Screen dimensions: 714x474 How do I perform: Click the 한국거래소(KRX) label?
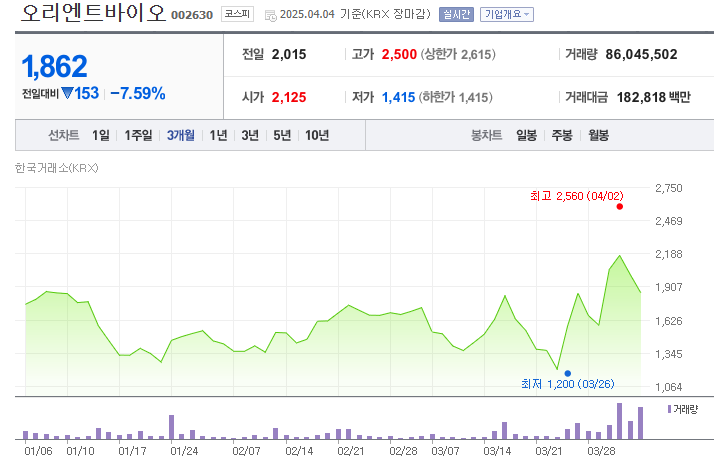click(x=56, y=168)
